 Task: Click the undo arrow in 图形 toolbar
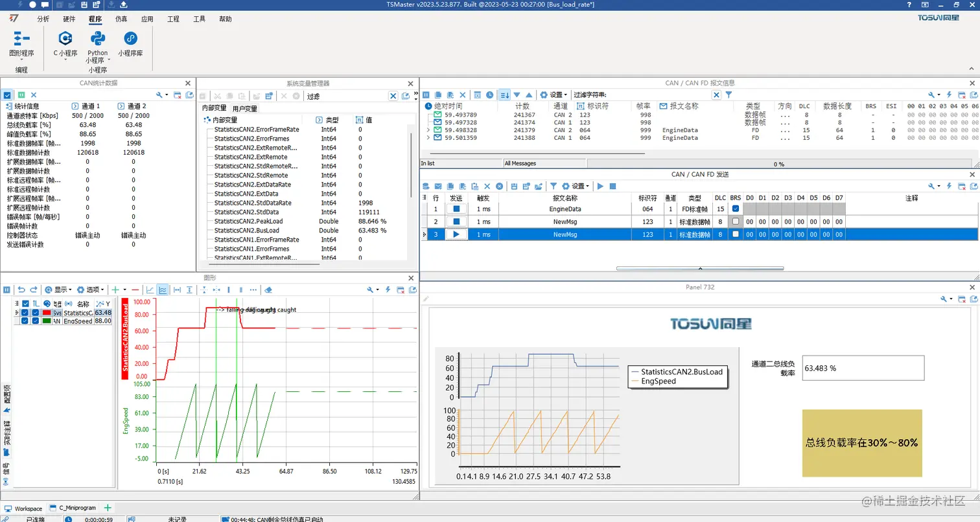click(21, 289)
